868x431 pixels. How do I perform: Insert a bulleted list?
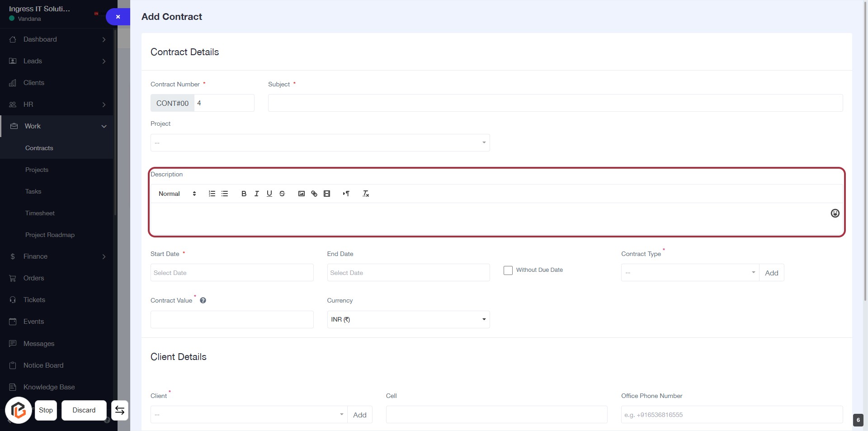coord(225,194)
